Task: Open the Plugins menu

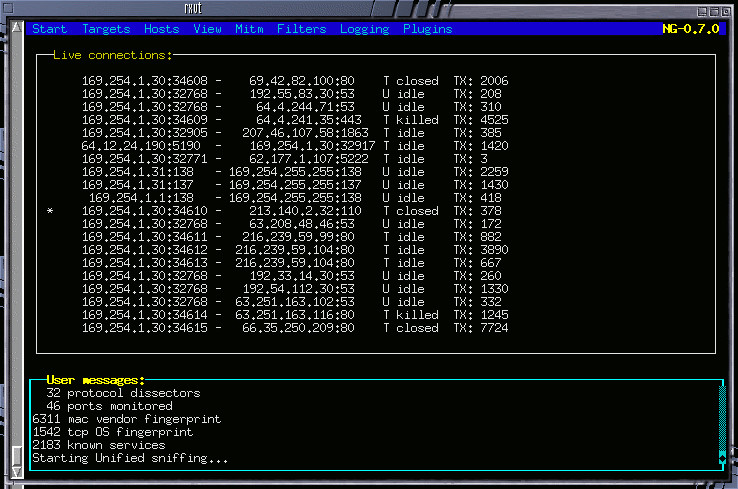Action: pyautogui.click(x=427, y=29)
